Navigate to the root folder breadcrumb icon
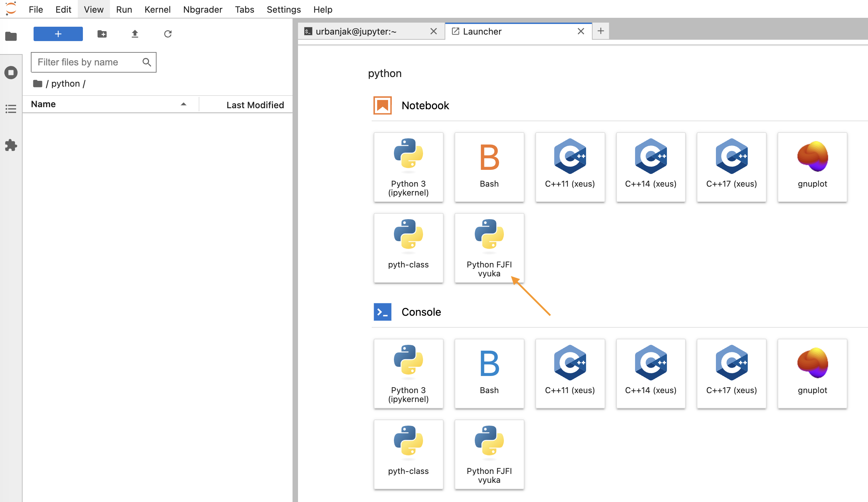 [x=38, y=84]
